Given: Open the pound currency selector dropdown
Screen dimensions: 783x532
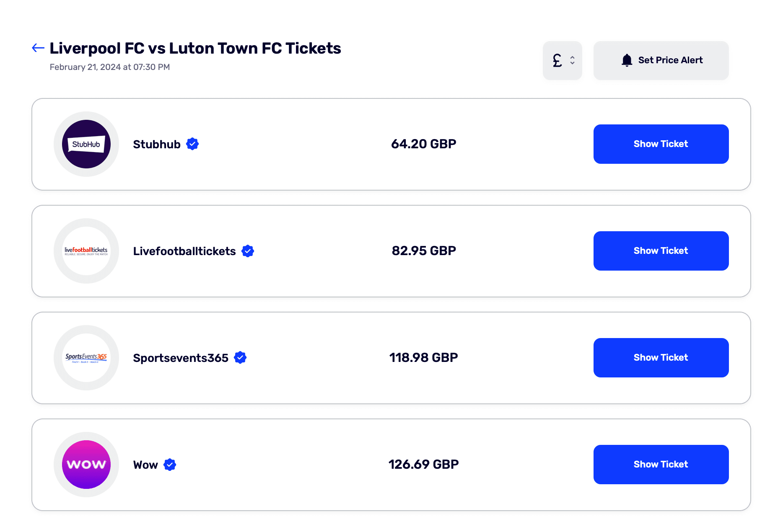Looking at the screenshot, I should 563,60.
